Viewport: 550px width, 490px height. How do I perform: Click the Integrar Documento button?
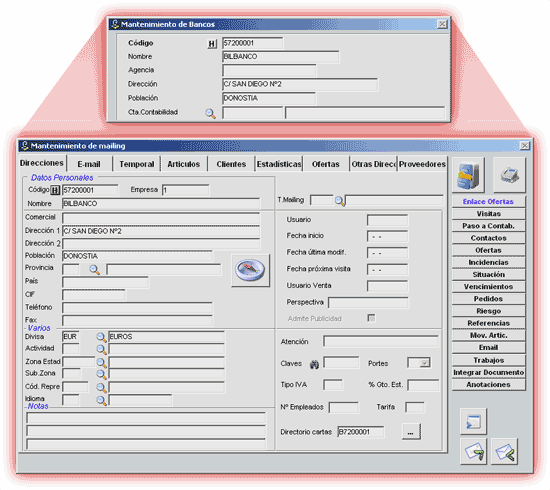[x=488, y=372]
